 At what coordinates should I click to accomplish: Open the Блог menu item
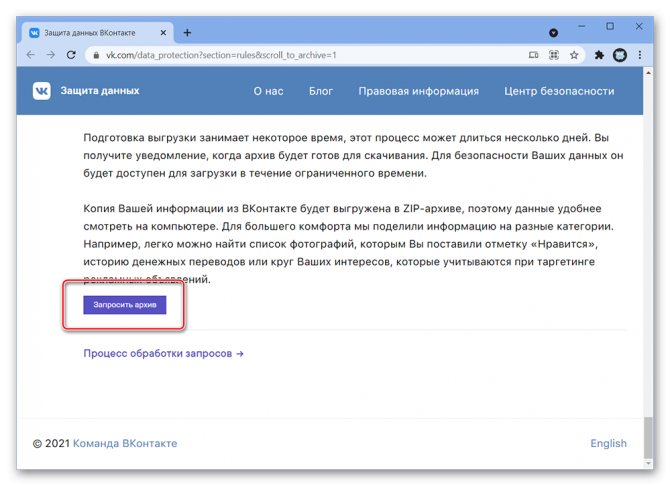[321, 91]
